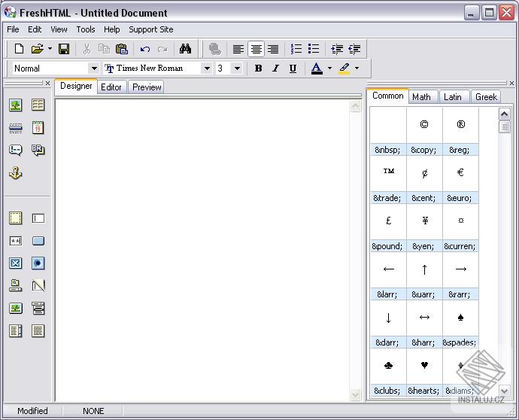
Task: Insert a horizontal rule
Action: pos(16,128)
